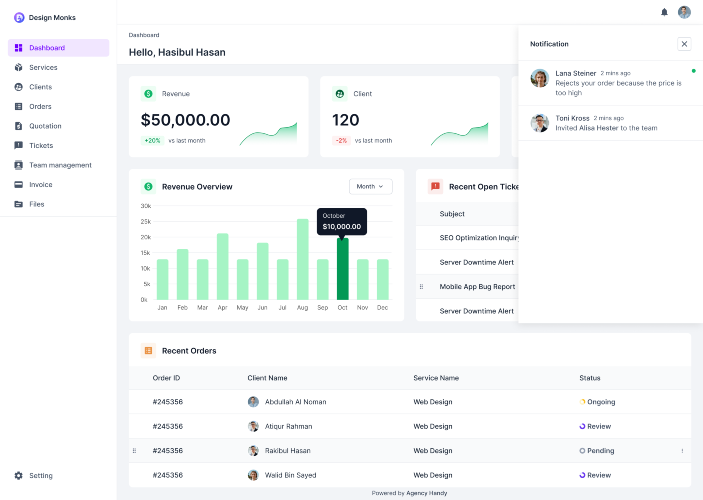The image size is (703, 500).
Task: Click the Revenue +20% badge
Action: pyautogui.click(x=152, y=140)
